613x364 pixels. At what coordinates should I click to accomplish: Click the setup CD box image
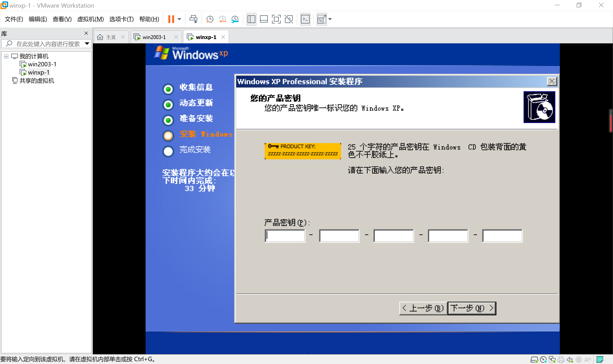point(539,107)
